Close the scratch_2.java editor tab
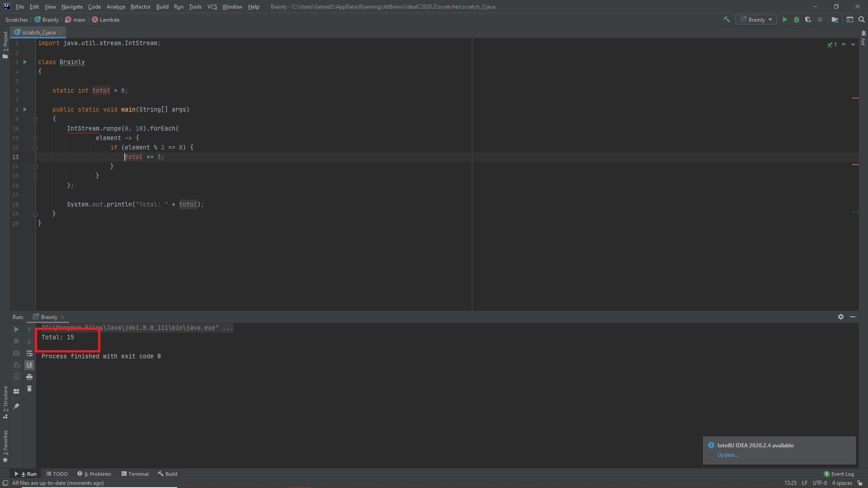The image size is (868, 488). click(61, 32)
